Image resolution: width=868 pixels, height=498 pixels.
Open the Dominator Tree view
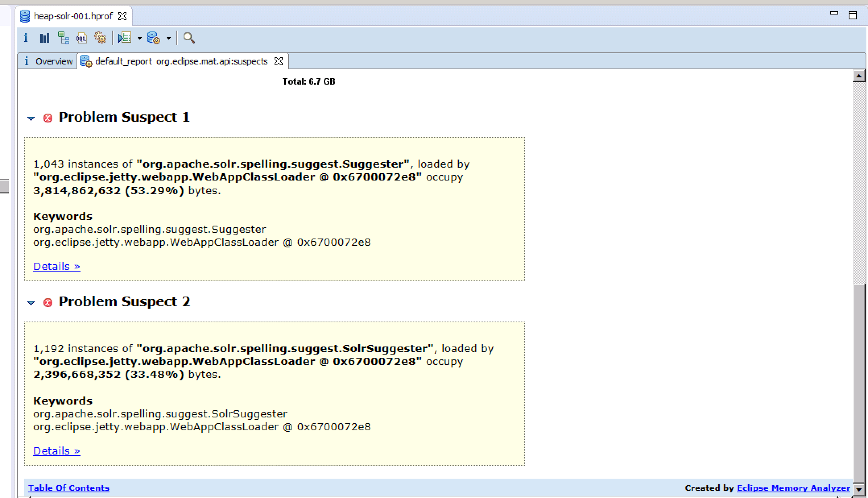click(x=63, y=38)
